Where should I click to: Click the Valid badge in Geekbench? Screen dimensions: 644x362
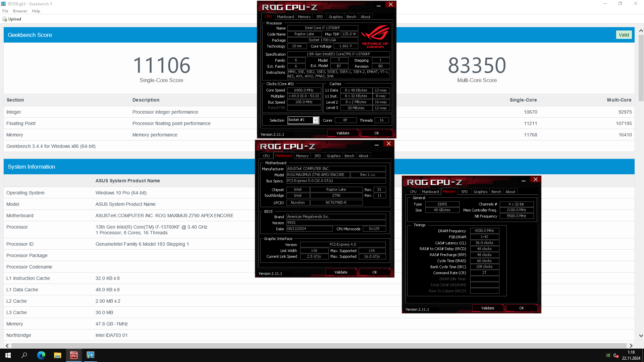[x=624, y=35]
